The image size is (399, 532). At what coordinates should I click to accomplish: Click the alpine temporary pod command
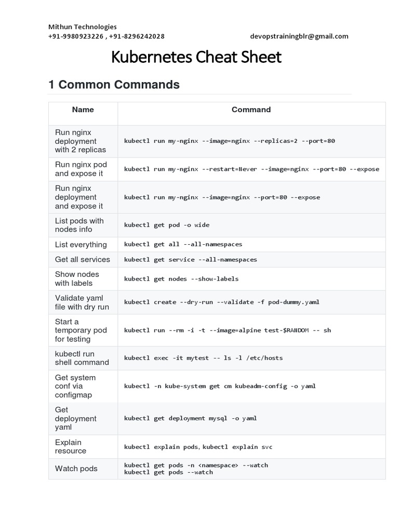(x=227, y=330)
